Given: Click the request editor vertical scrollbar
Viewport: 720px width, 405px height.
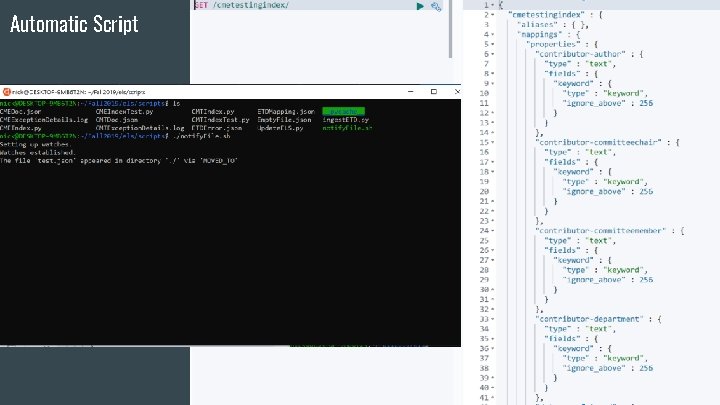Looking at the screenshot, I should point(450,29).
